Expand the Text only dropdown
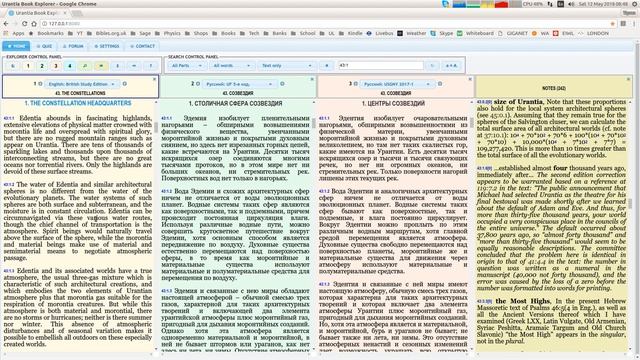 click(x=286, y=66)
